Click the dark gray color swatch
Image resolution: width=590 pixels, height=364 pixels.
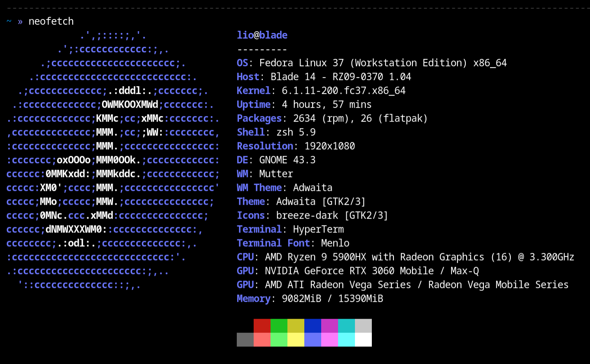245,340
